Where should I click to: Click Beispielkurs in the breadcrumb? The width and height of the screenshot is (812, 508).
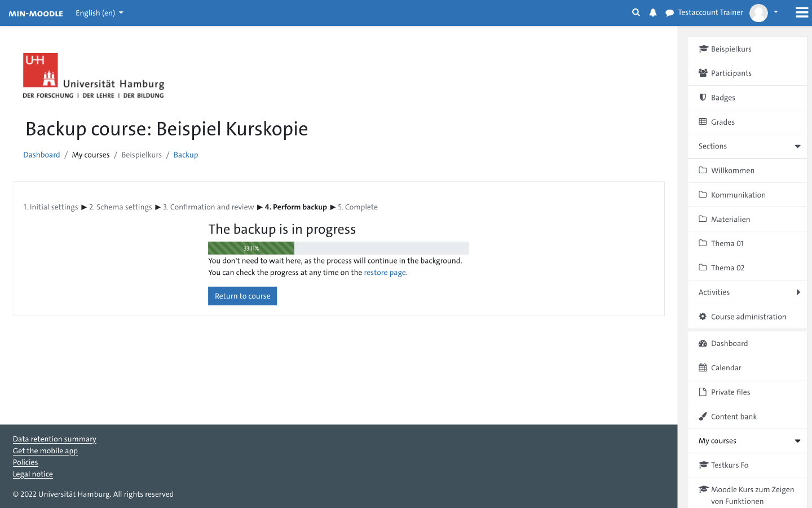coord(142,155)
